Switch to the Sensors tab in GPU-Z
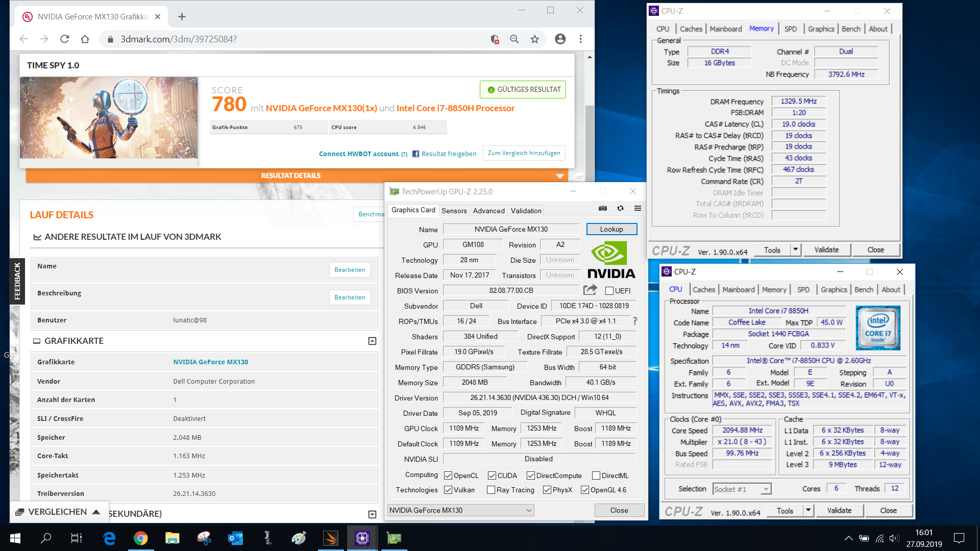Viewport: 980px width, 551px height. [454, 211]
